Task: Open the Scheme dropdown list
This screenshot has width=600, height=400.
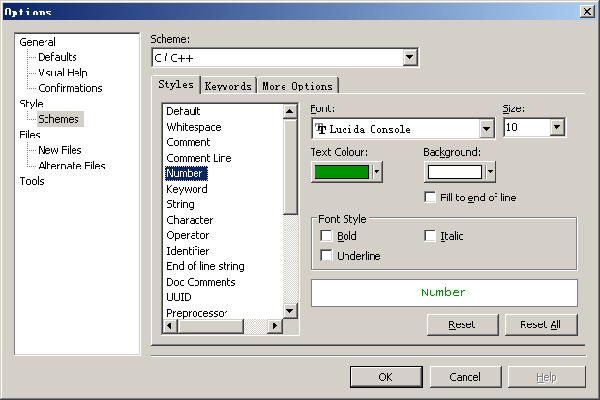Action: point(409,58)
